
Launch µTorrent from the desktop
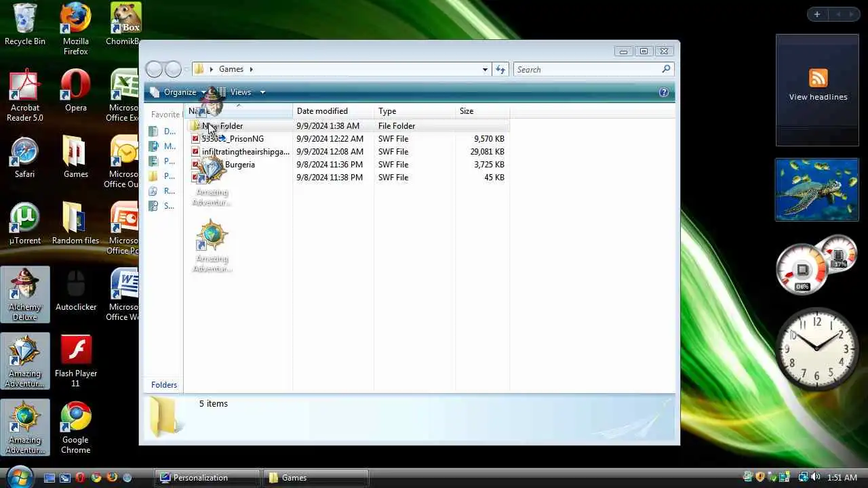pos(25,224)
